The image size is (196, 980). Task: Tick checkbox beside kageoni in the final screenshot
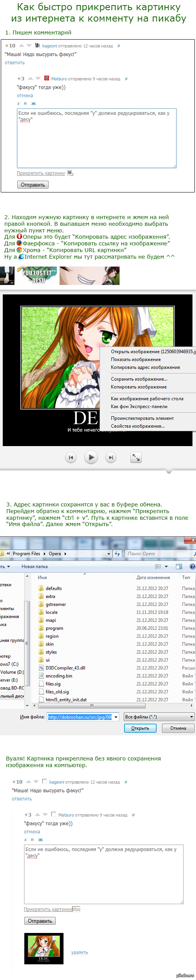pyautogui.click(x=45, y=781)
